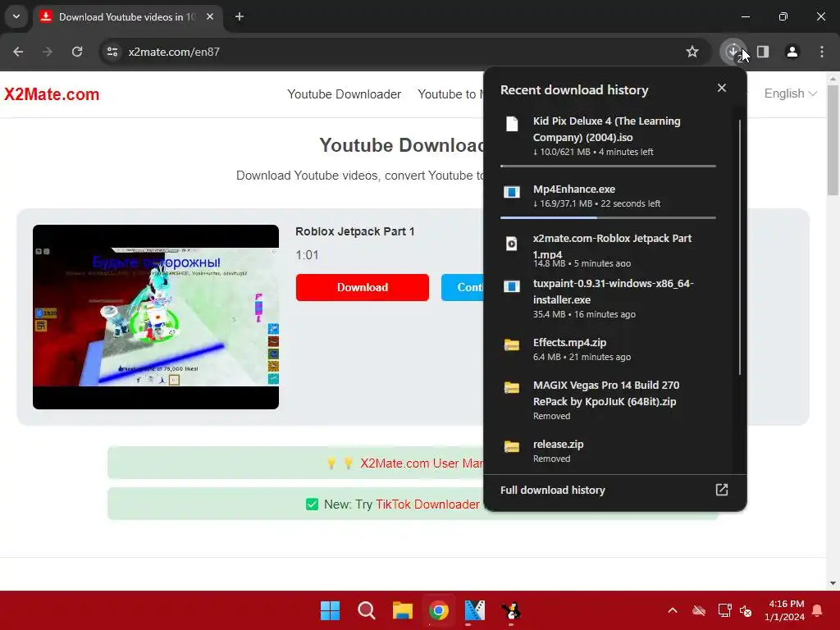
Task: Click the external-link icon beside Full download history
Action: pyautogui.click(x=722, y=490)
